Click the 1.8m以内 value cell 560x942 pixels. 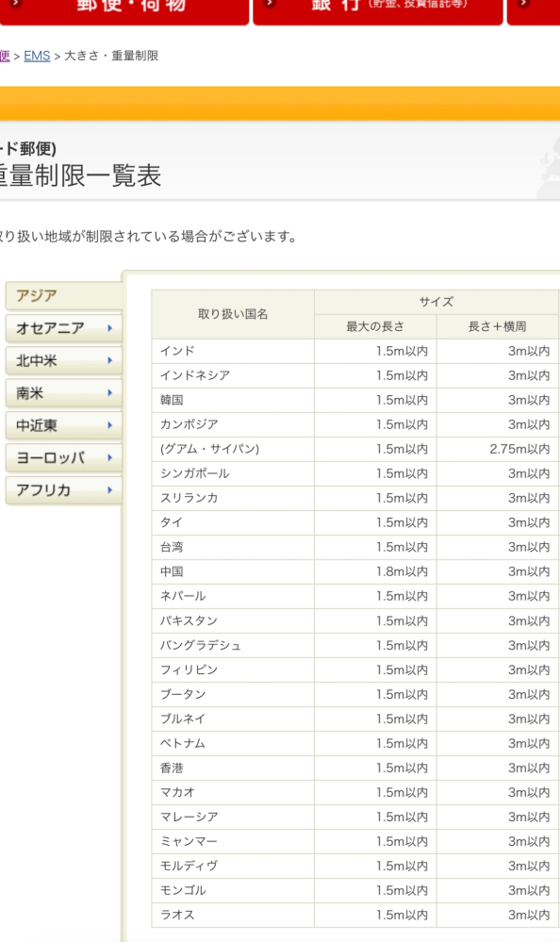tap(375, 572)
